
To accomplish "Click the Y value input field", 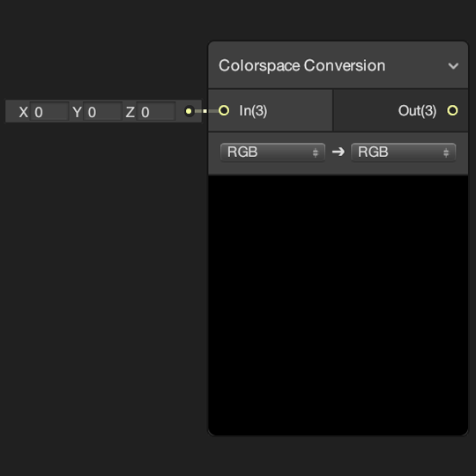I will click(102, 111).
